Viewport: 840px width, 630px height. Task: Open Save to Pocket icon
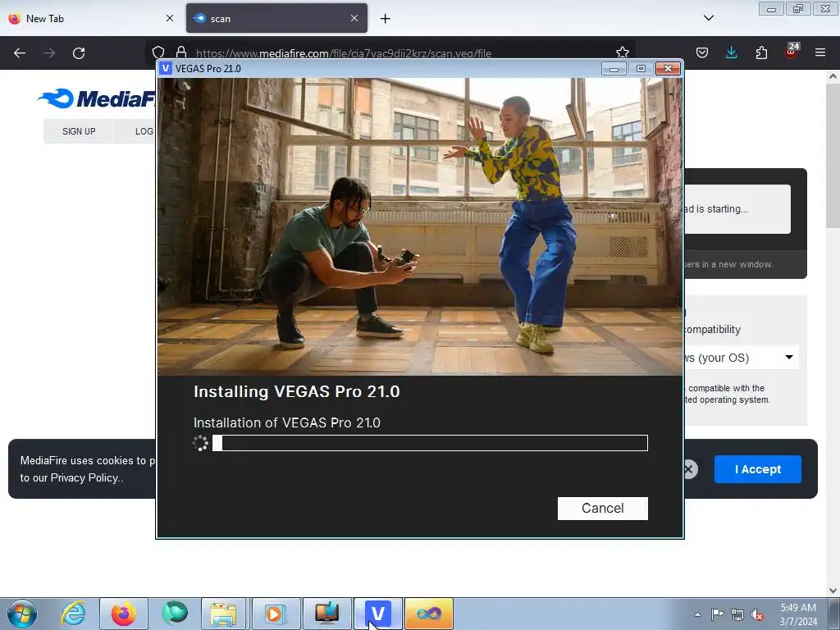[x=702, y=52]
